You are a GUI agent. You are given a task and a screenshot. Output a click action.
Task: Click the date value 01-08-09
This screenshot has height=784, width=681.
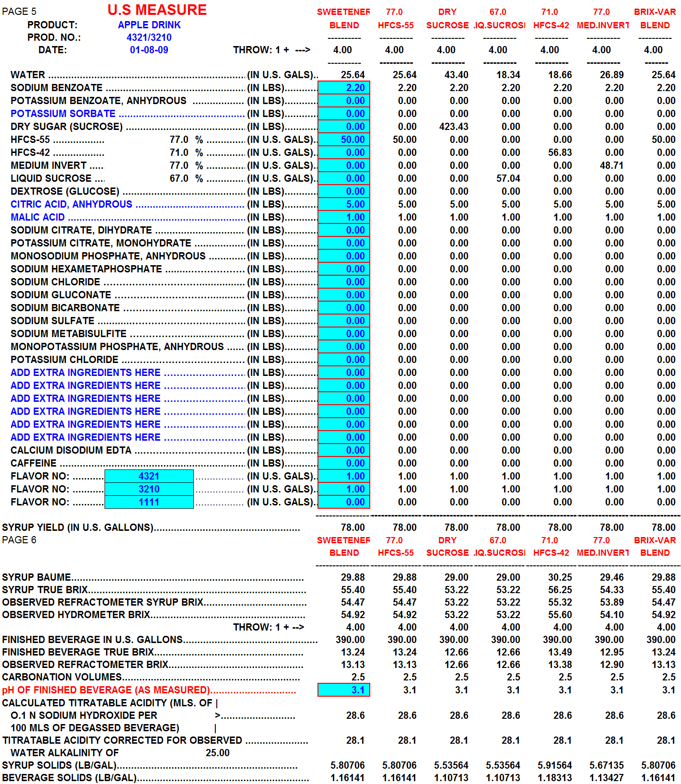click(149, 50)
